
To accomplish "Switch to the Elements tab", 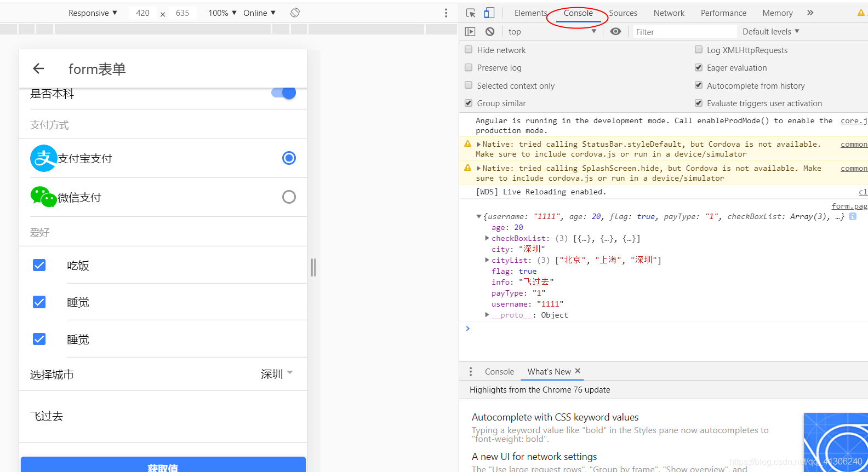I will click(530, 13).
